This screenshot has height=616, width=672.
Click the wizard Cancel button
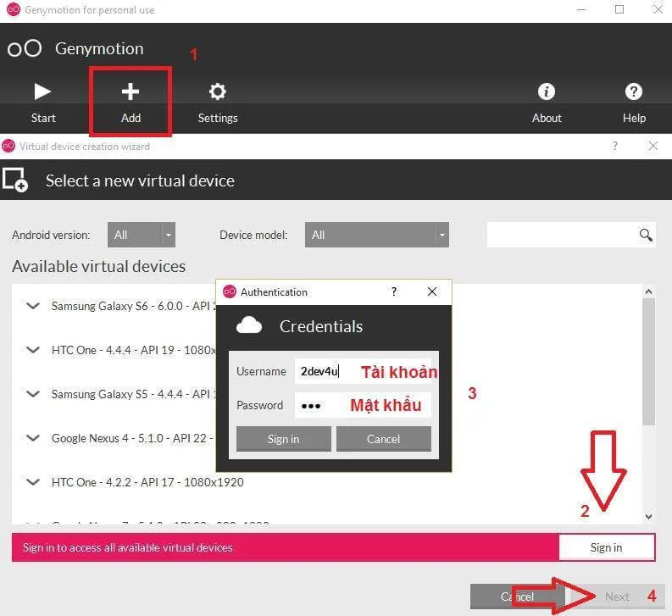tap(517, 597)
